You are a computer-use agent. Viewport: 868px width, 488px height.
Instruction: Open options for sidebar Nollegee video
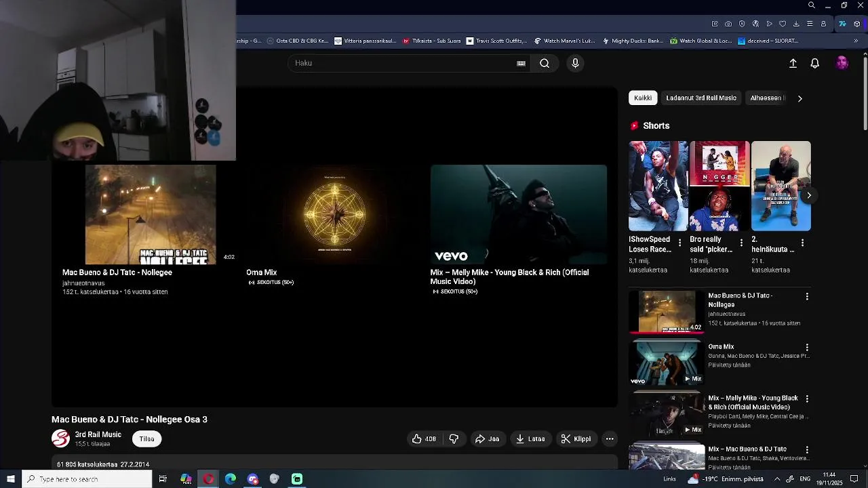pos(807,296)
